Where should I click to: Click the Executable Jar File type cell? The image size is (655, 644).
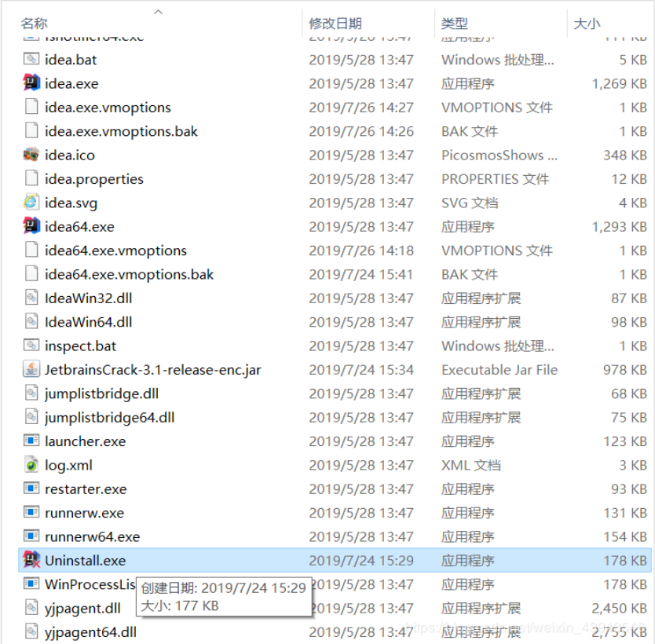click(499, 370)
